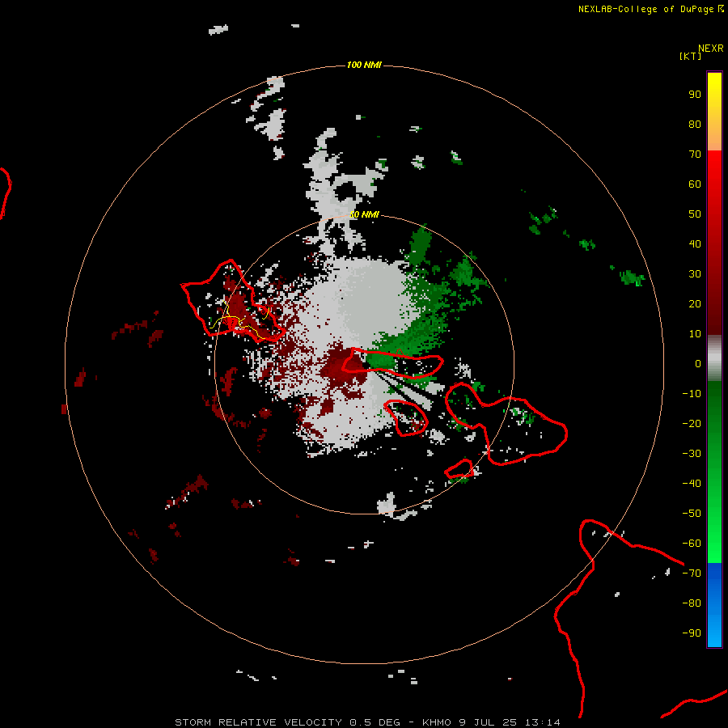Click the 0 value on the velocity scale
The width and height of the screenshot is (728, 728).
698,364
